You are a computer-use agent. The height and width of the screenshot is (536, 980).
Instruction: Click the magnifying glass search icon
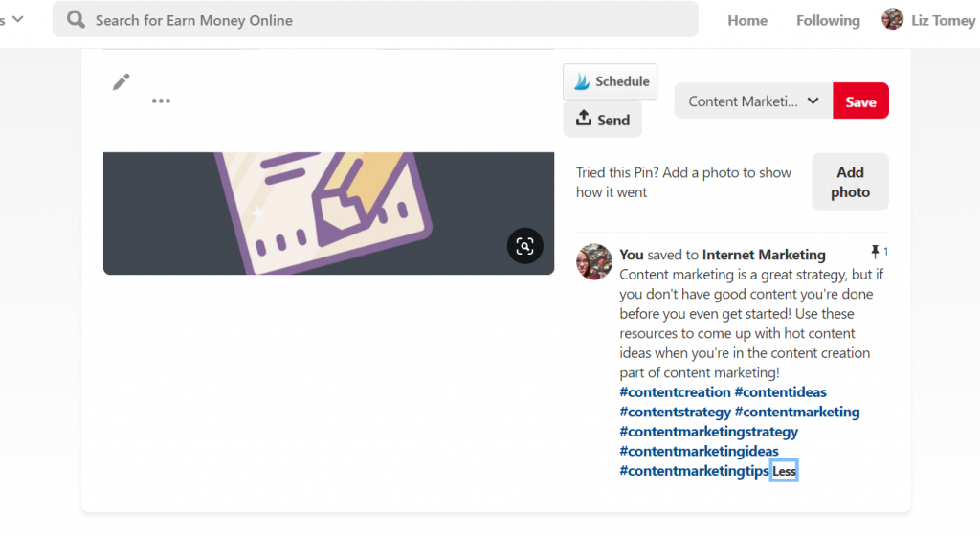click(77, 19)
